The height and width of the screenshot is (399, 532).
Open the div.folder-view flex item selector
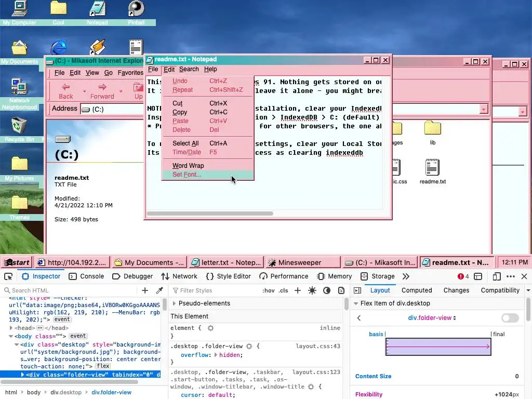click(x=432, y=318)
